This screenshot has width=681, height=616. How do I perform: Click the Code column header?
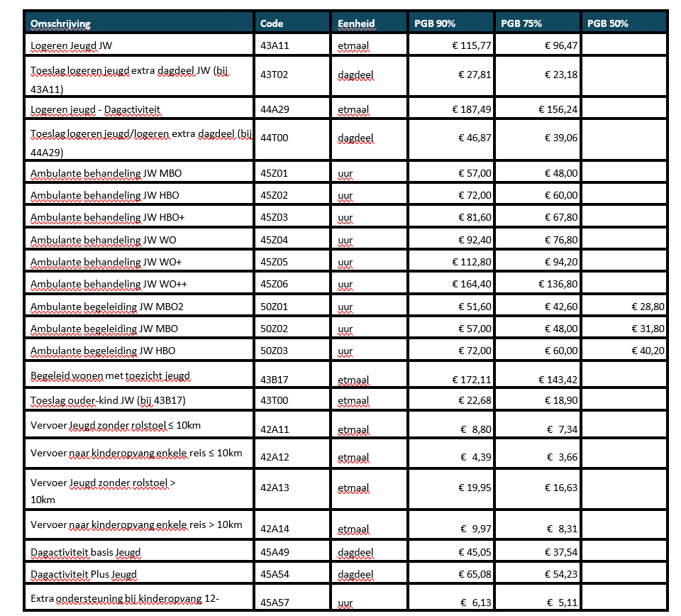pos(272,23)
